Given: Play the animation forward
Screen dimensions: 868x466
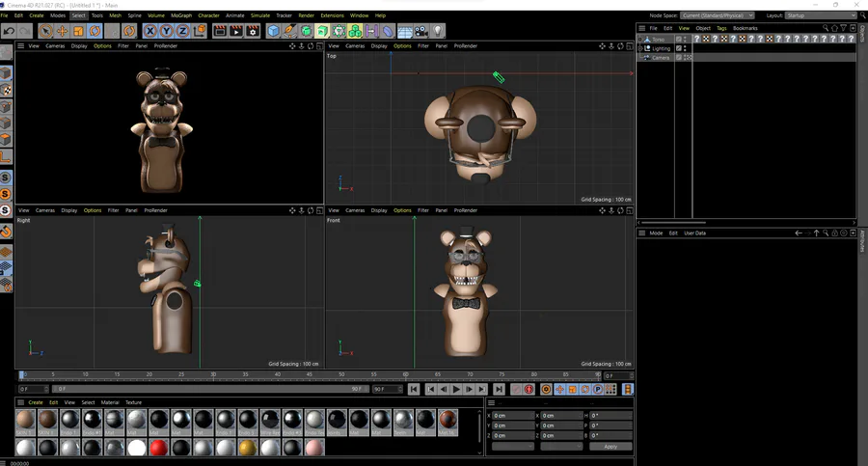Looking at the screenshot, I should (x=456, y=390).
